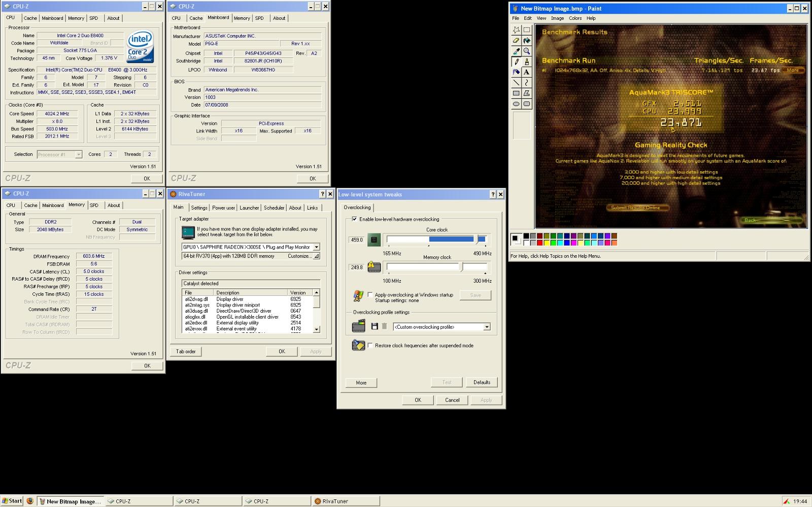Image resolution: width=812 pixels, height=507 pixels.
Task: Select the Airbrush spray tool
Action: 516,72
